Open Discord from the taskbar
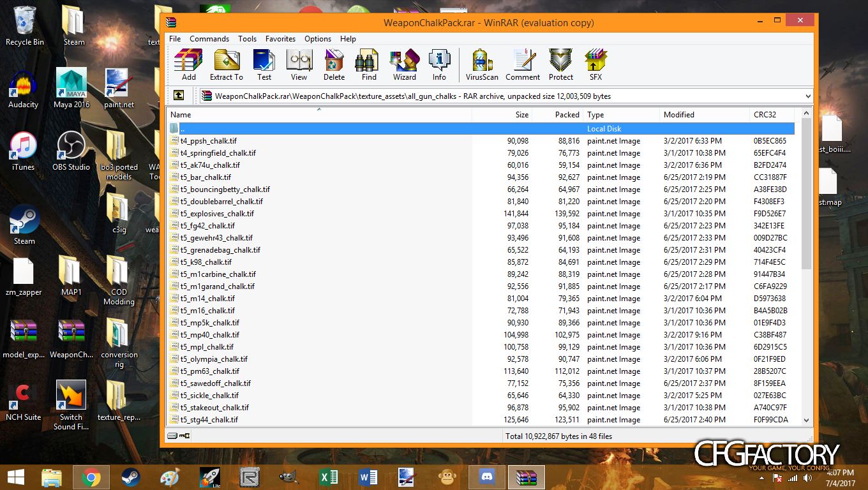The image size is (868, 490). pyautogui.click(x=487, y=477)
